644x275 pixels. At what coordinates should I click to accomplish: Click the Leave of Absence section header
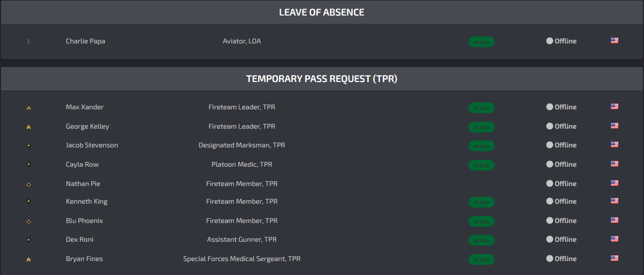click(322, 12)
